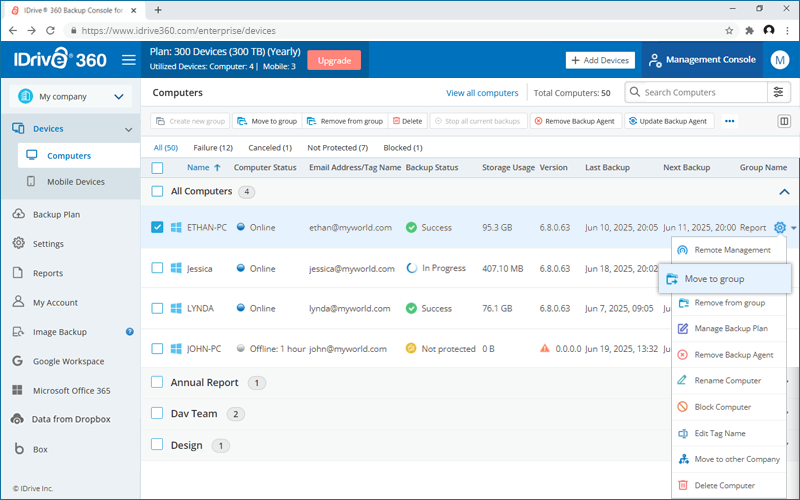Viewport: 800px width, 500px height.
Task: Click Update Backup Agent toolbar button
Action: [x=669, y=121]
